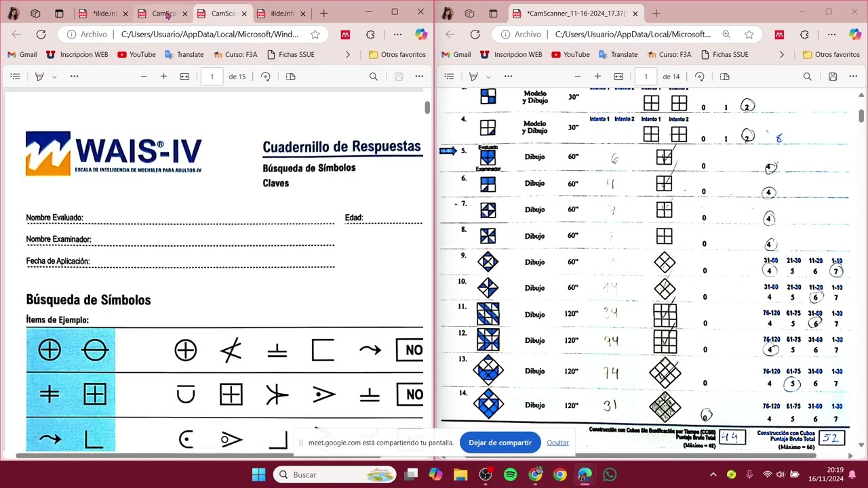Search inside the left PDF document
Viewport: 868px width, 488px height.
[x=374, y=77]
